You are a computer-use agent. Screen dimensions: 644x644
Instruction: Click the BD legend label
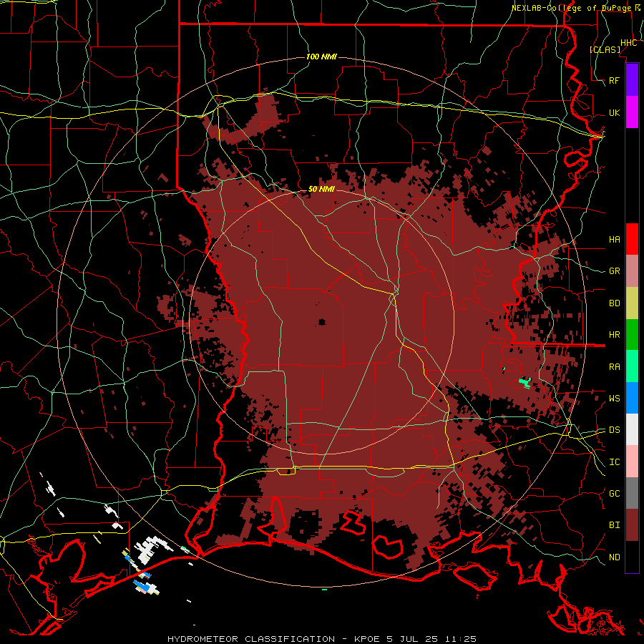click(614, 303)
